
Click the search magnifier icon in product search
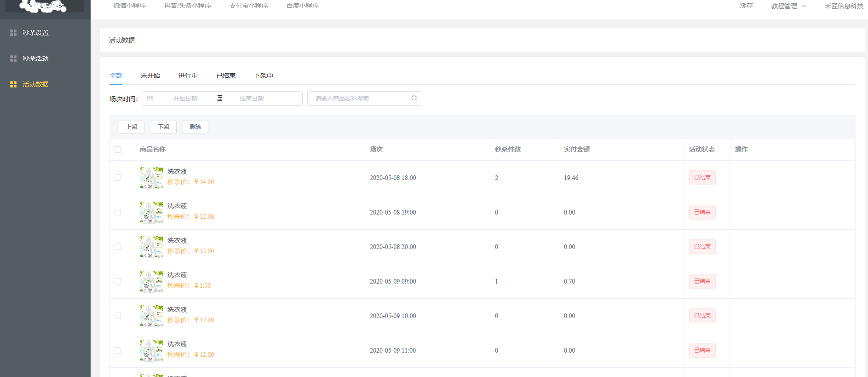(414, 98)
